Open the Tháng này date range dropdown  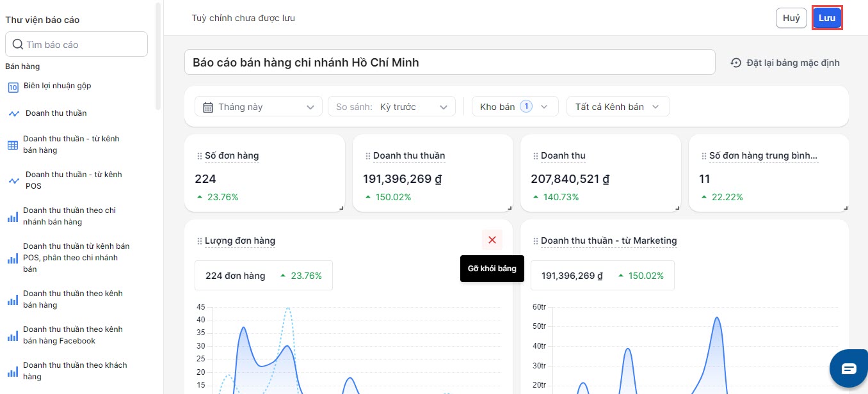259,107
